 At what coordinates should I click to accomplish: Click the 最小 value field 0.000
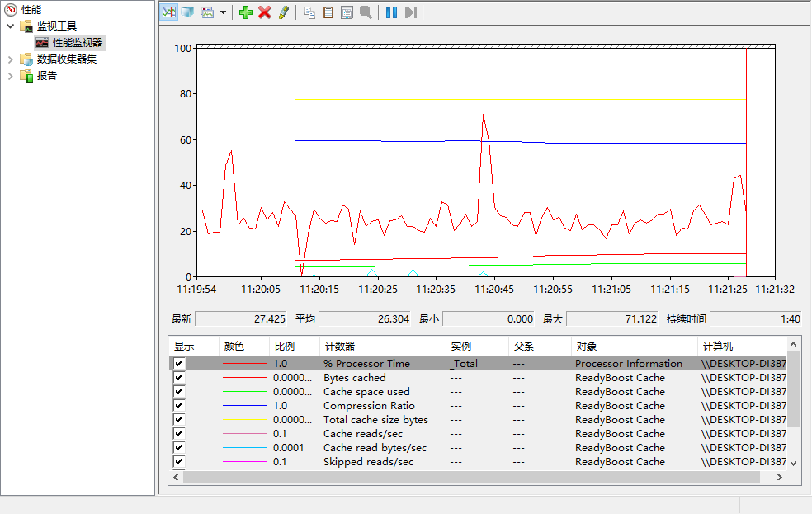point(489,318)
